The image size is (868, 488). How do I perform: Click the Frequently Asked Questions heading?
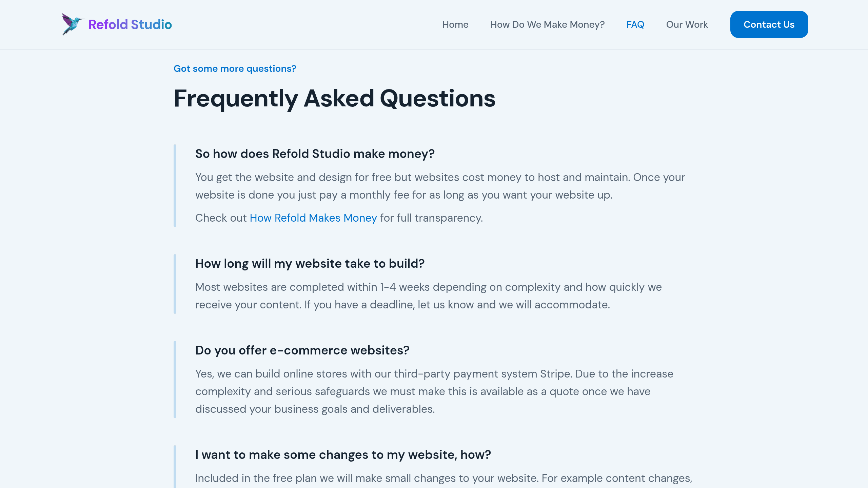[334, 99]
